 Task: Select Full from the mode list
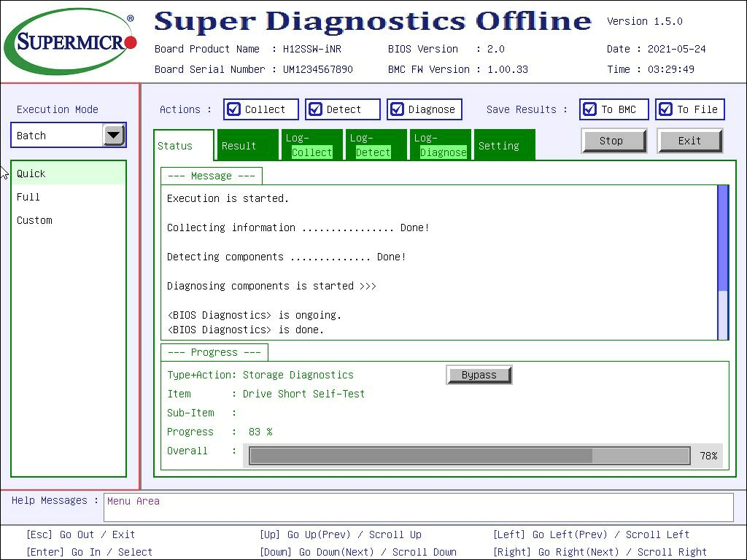[x=29, y=197]
